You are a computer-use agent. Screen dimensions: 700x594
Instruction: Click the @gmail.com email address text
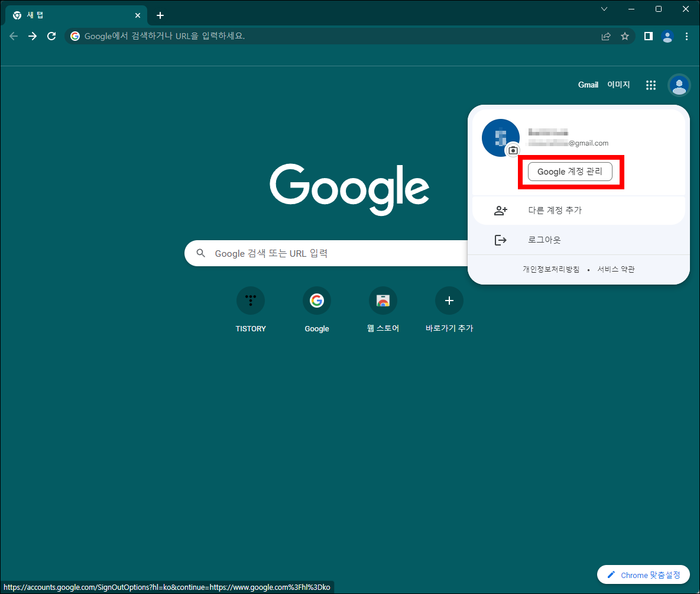click(x=568, y=143)
